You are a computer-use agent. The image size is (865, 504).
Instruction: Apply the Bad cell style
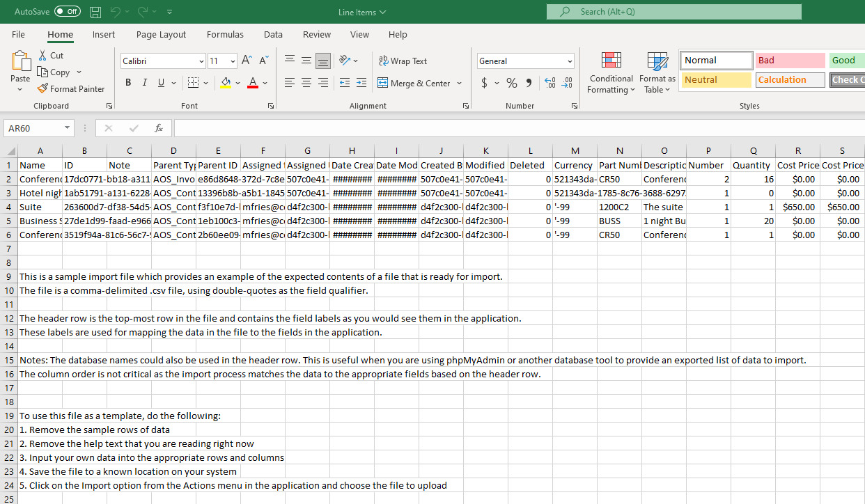click(790, 61)
